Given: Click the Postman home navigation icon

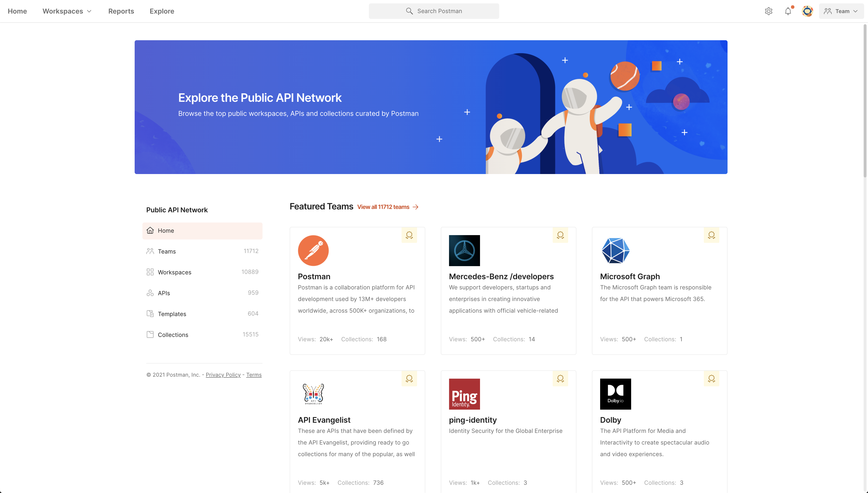Looking at the screenshot, I should (17, 11).
